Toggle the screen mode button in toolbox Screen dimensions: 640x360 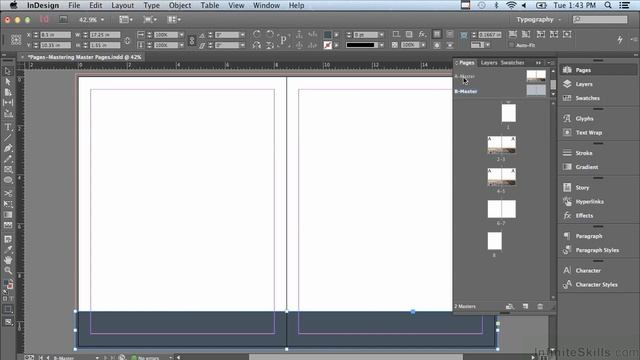tap(8, 322)
